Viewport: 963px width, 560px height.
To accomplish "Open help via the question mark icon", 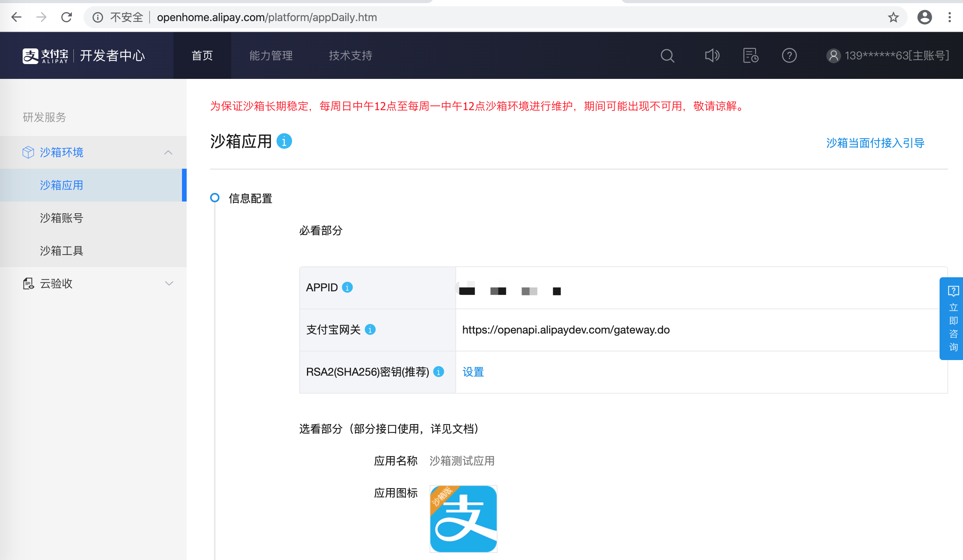I will 789,55.
